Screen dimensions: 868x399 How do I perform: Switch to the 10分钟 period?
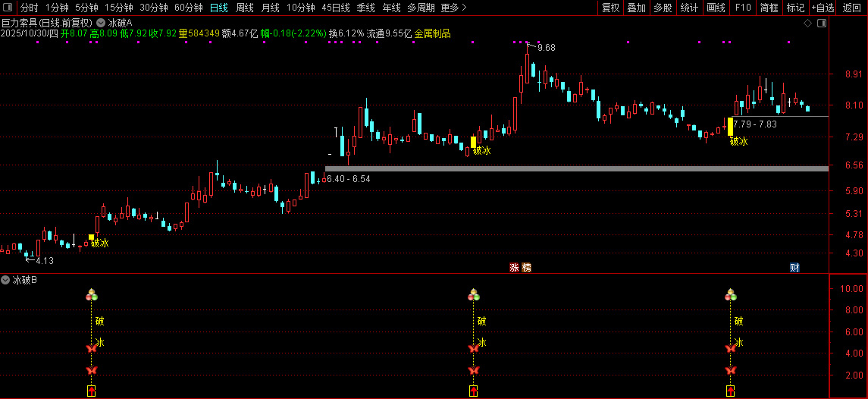[301, 8]
